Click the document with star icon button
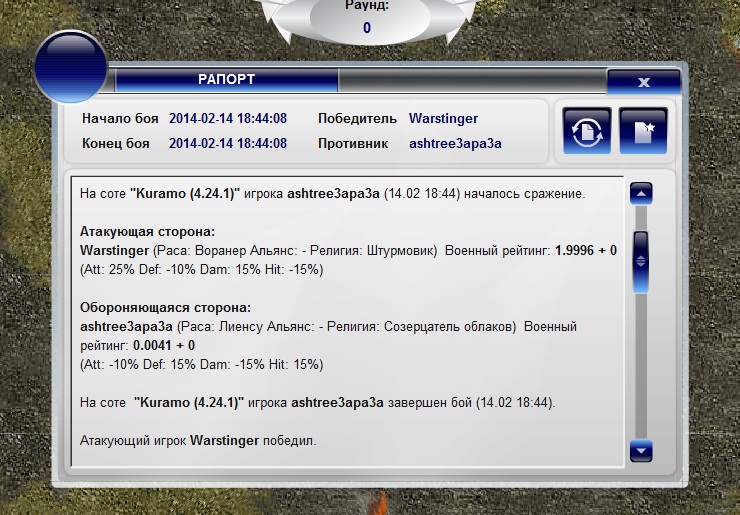740x515 pixels. [643, 131]
